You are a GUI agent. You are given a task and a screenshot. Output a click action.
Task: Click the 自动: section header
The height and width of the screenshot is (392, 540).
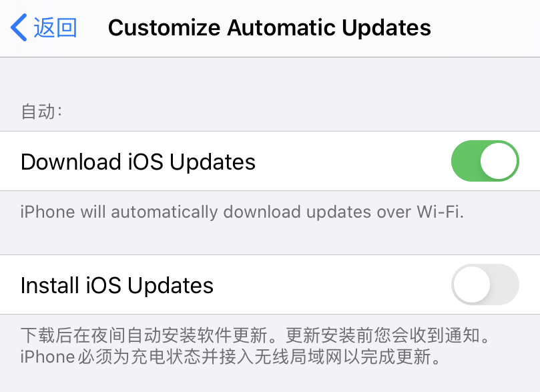pos(41,112)
